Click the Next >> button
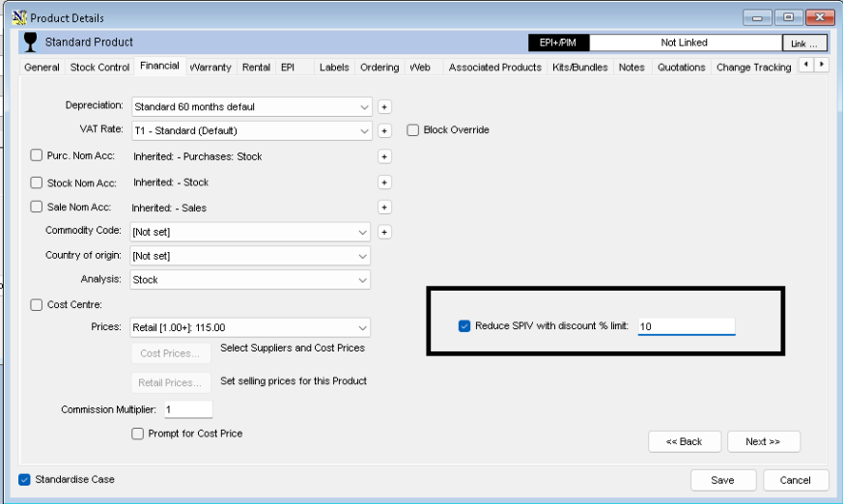Screen dimensions: 843x504 click(x=764, y=441)
